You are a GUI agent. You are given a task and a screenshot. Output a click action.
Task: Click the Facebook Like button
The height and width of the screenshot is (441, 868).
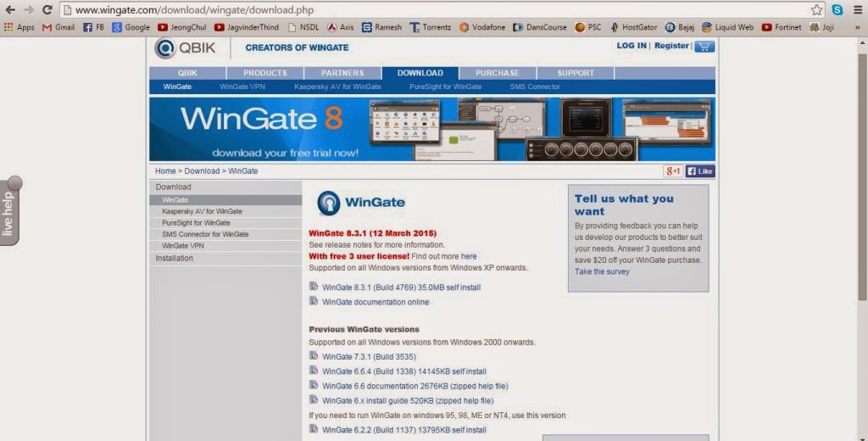700,171
